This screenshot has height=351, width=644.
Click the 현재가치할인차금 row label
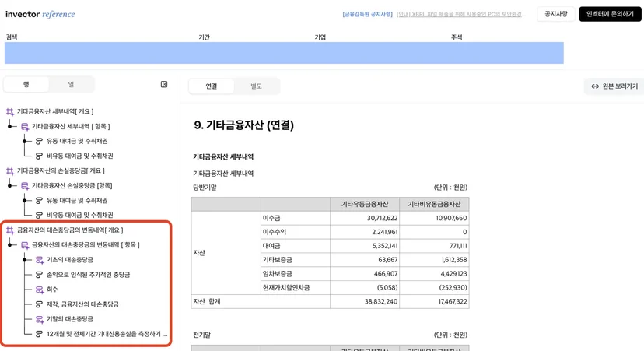(286, 288)
